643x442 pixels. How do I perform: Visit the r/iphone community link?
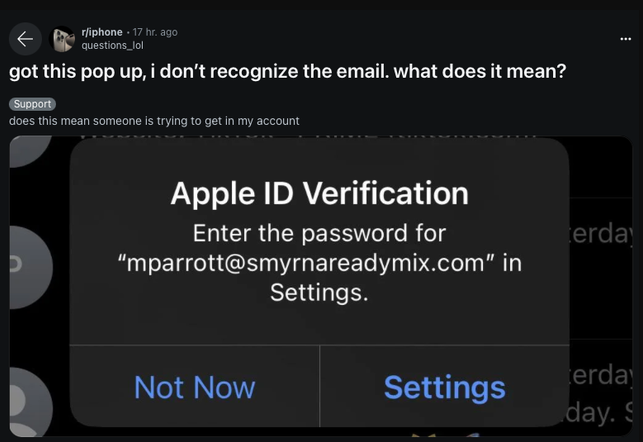(x=102, y=32)
